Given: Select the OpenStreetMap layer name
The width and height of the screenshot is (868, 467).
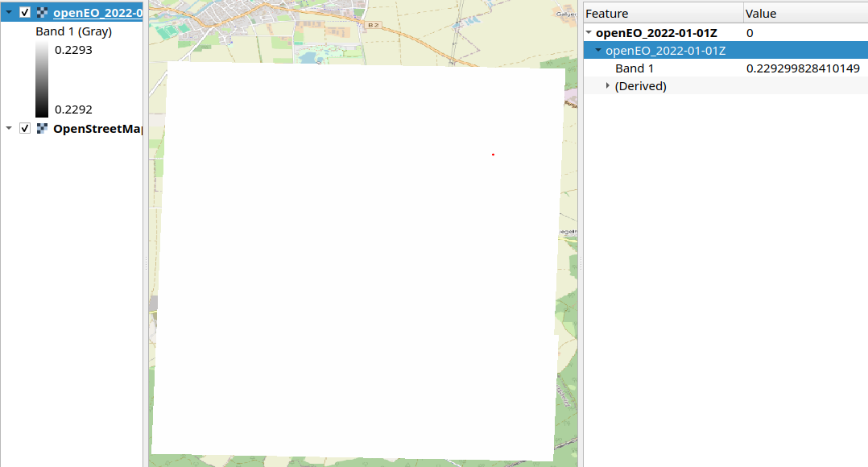Looking at the screenshot, I should pos(97,129).
